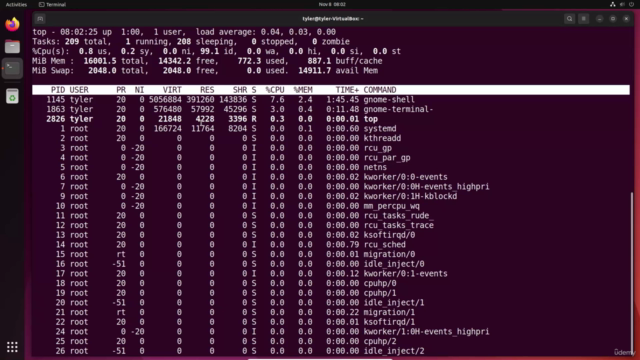Open terminal search icon
Image resolution: width=640 pixels, height=360 pixels.
coord(569,19)
